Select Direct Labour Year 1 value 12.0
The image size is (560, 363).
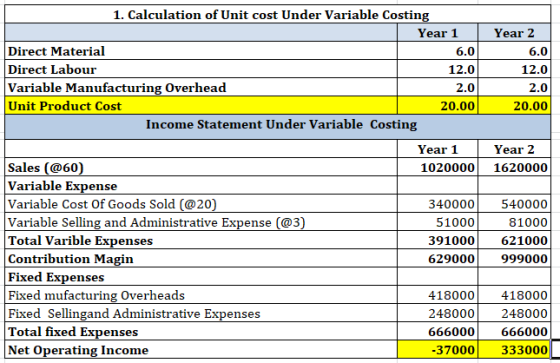click(x=438, y=69)
